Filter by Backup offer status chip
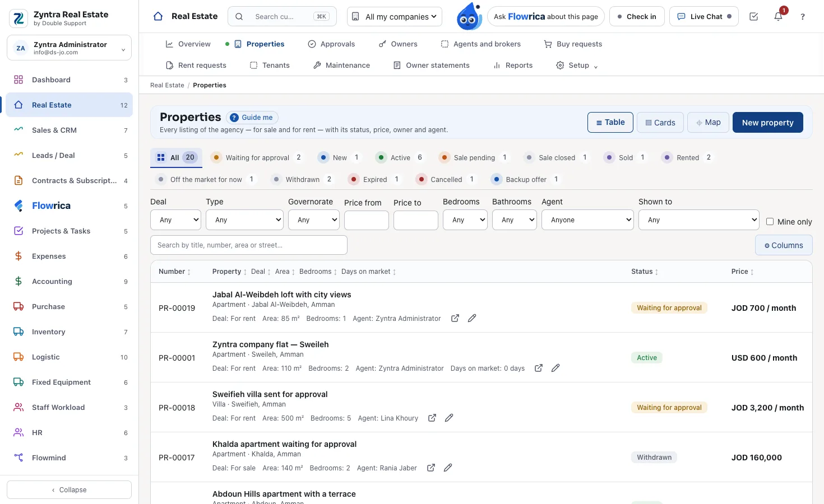The height and width of the screenshot is (504, 824). click(x=526, y=179)
